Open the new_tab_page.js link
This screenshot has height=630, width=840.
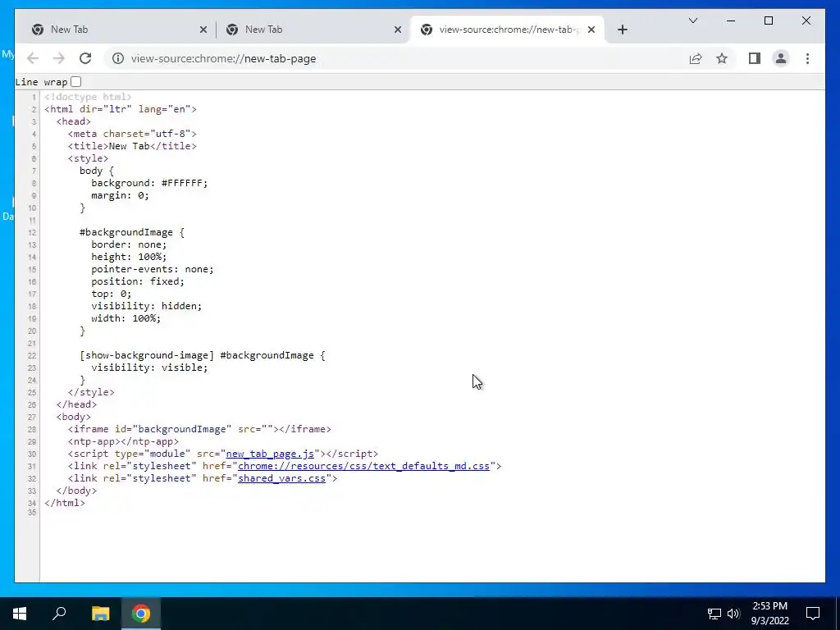[270, 454]
